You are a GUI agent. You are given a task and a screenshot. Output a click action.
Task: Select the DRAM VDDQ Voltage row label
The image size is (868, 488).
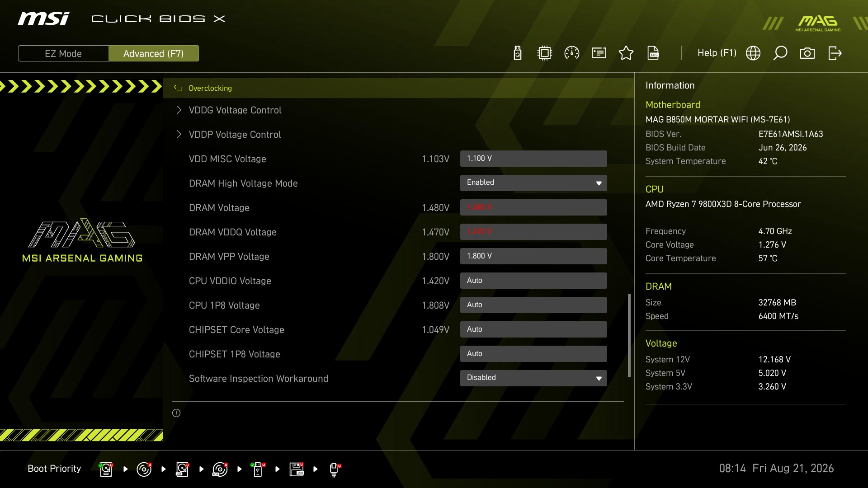(233, 232)
